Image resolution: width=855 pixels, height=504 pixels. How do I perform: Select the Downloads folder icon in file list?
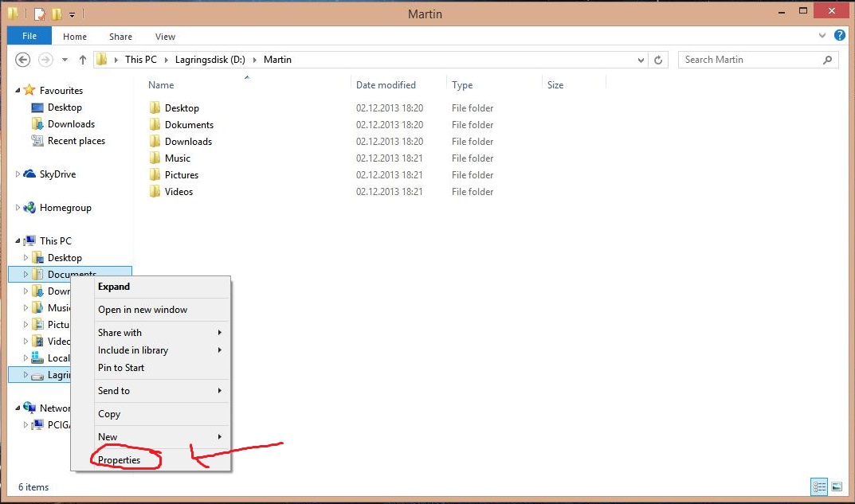pos(155,141)
